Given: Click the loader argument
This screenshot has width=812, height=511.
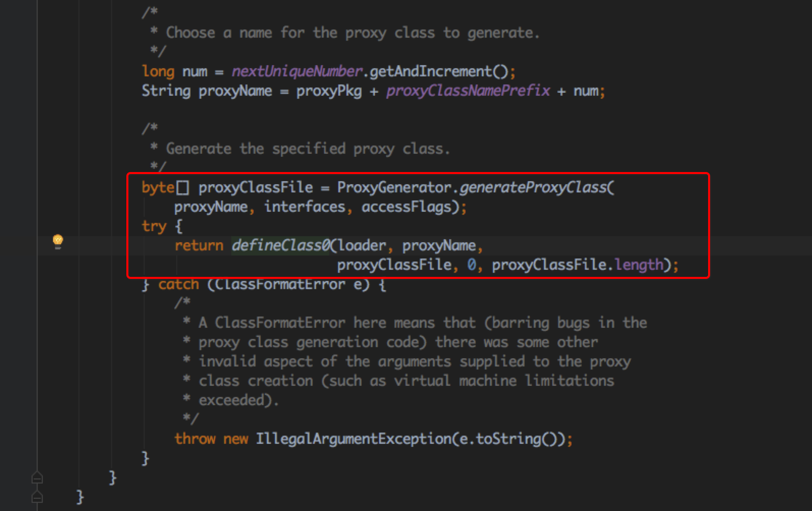Looking at the screenshot, I should point(362,245).
